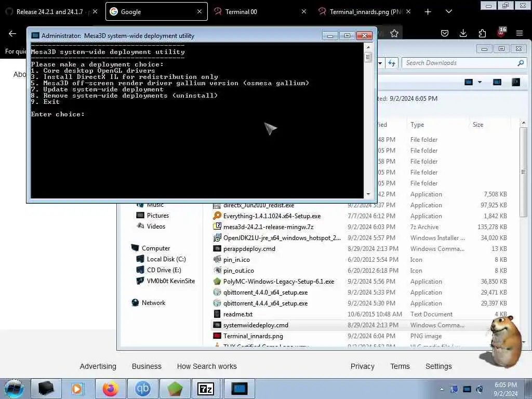Select readme.txt file
This screenshot has width=532, height=399.
(233, 314)
